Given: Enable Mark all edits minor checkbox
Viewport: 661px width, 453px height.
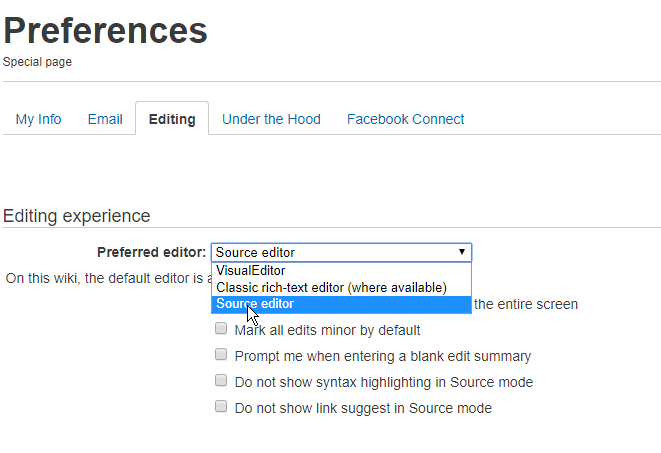Looking at the screenshot, I should tap(221, 329).
